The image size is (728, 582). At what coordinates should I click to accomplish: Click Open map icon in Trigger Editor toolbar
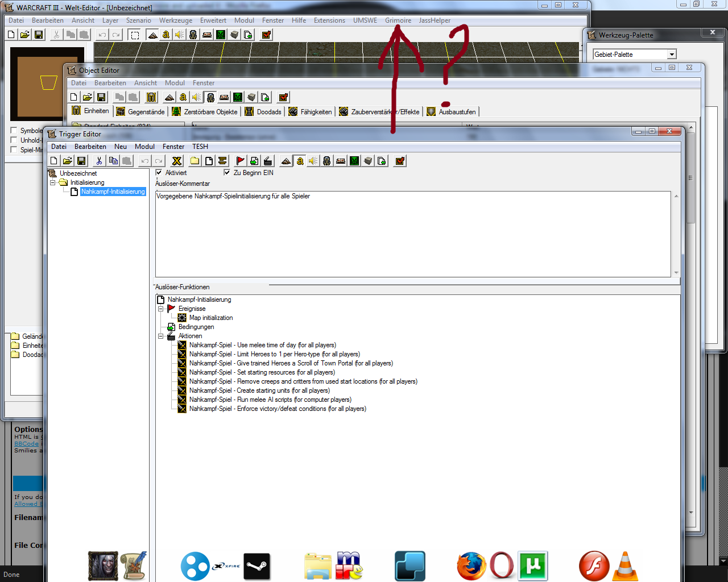68,161
